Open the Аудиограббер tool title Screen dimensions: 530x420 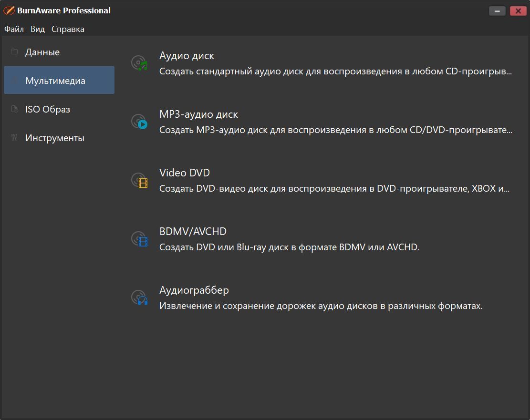tap(194, 290)
